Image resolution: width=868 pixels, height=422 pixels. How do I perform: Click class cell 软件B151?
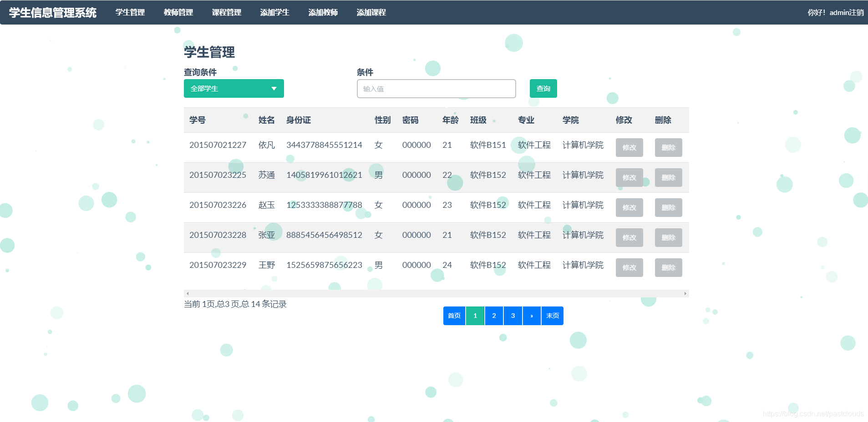coord(488,145)
